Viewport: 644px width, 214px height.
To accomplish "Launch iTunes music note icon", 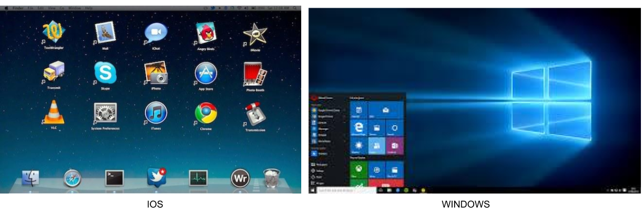I will 156,113.
